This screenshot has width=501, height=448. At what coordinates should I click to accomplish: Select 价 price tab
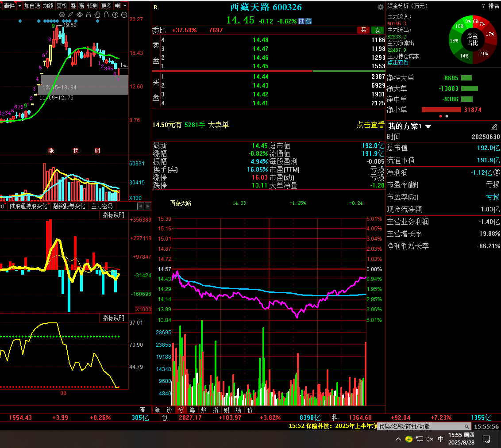click(250, 410)
